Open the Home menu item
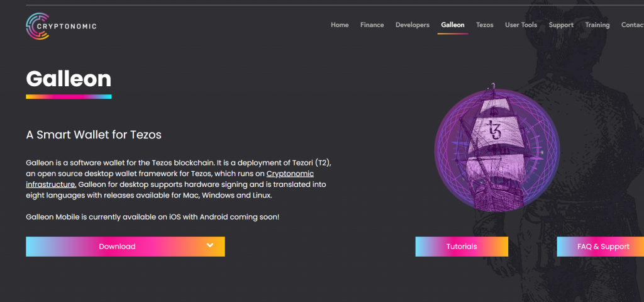 (340, 25)
